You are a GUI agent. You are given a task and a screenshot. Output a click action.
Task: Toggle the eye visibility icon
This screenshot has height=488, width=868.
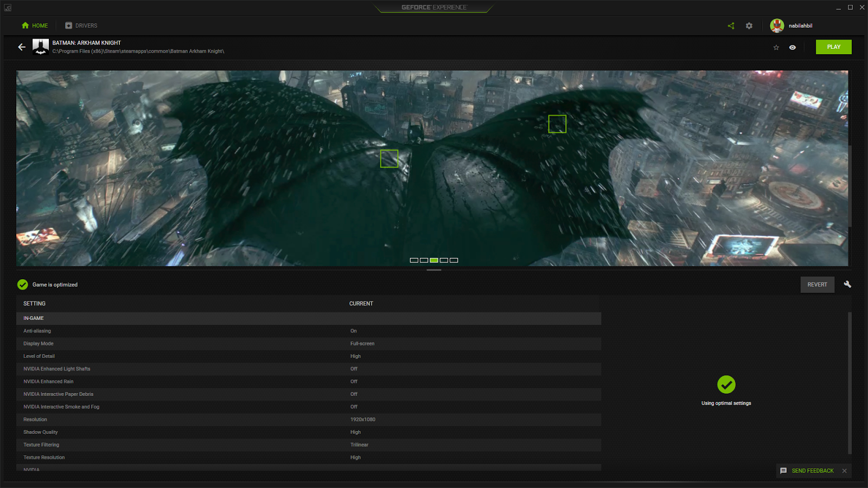(x=793, y=48)
